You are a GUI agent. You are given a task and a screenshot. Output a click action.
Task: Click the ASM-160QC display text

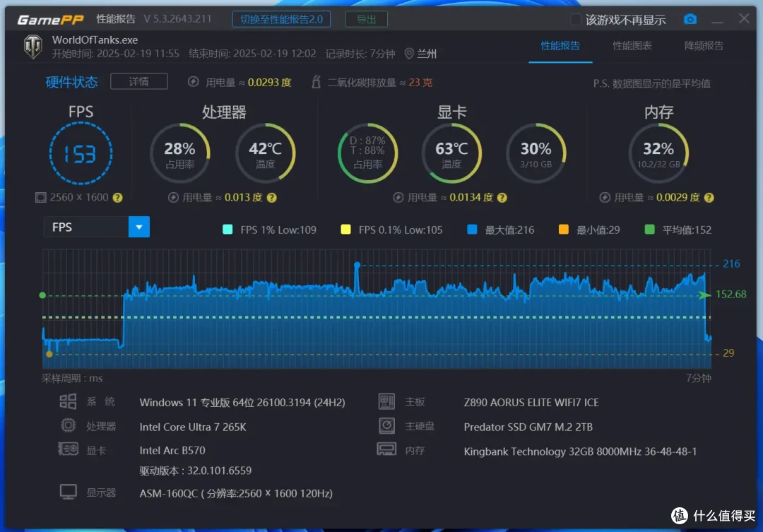click(x=236, y=493)
